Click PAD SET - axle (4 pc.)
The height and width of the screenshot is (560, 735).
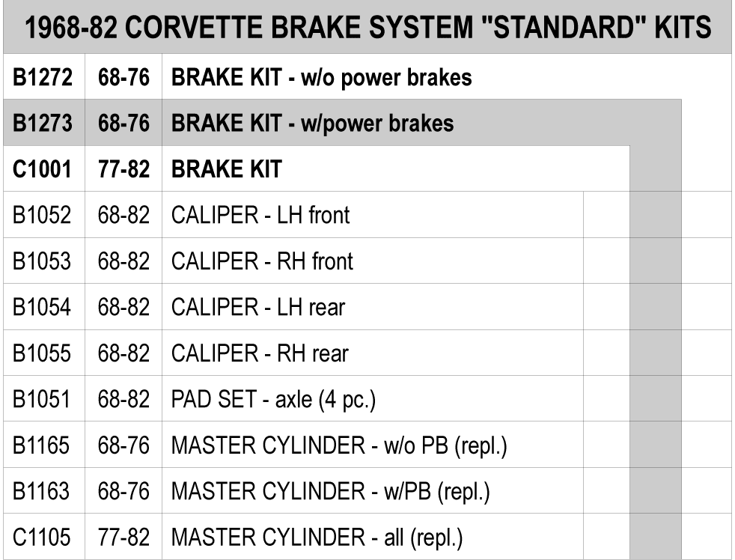[274, 400]
